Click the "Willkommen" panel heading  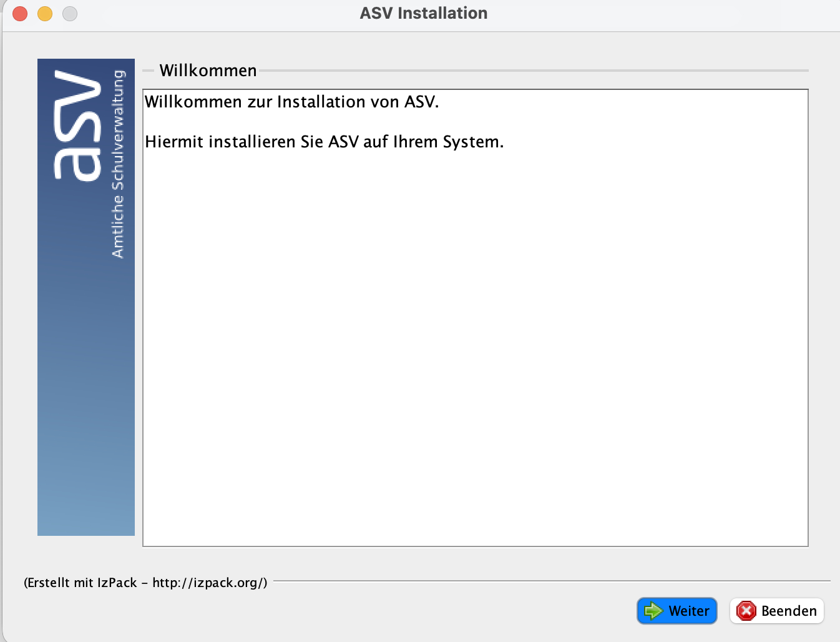208,71
